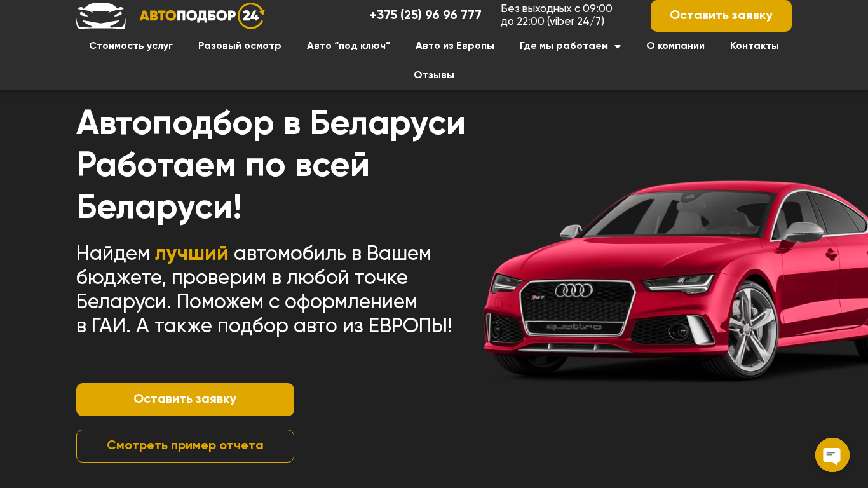Open Авто из Европы section
Viewport: 868px width, 488px height.
[455, 46]
